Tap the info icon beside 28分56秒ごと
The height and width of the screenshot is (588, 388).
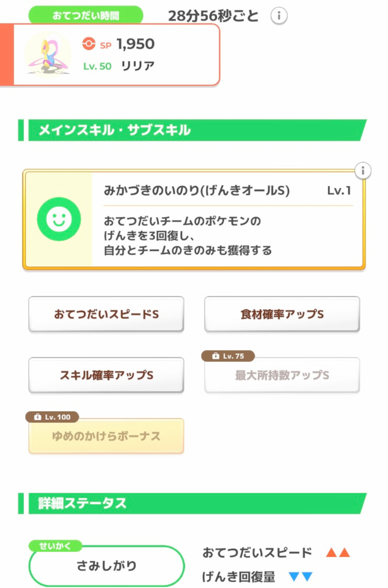click(279, 16)
